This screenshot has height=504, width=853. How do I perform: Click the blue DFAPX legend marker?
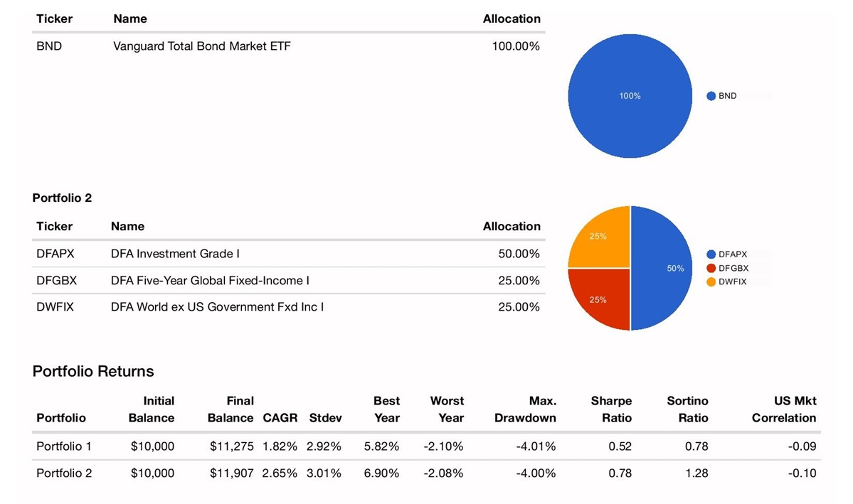[x=711, y=254]
